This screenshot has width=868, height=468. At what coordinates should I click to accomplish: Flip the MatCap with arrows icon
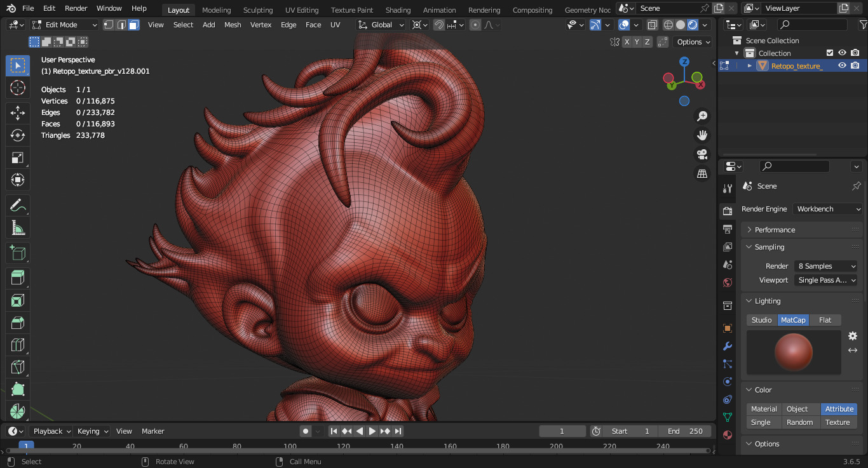click(853, 350)
